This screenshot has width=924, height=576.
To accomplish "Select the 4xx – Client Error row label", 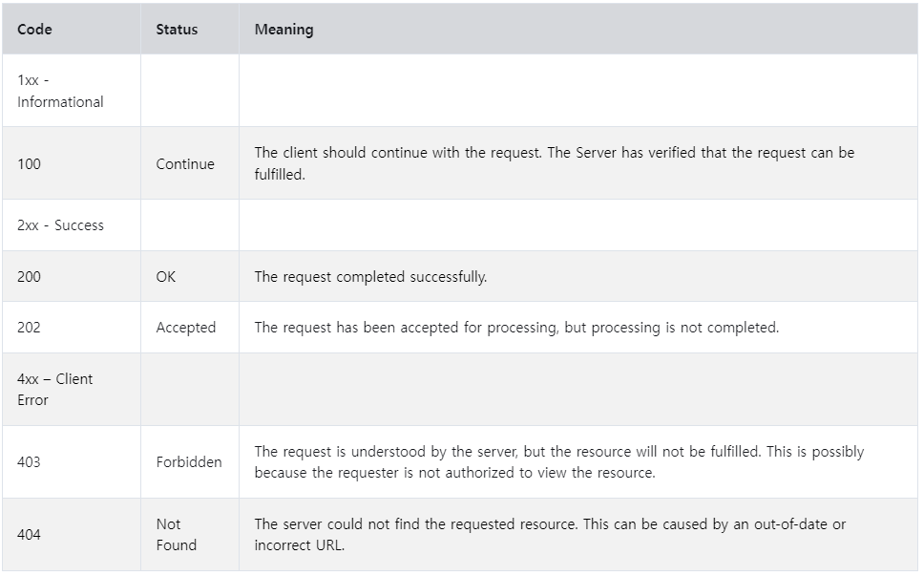I will coord(54,389).
